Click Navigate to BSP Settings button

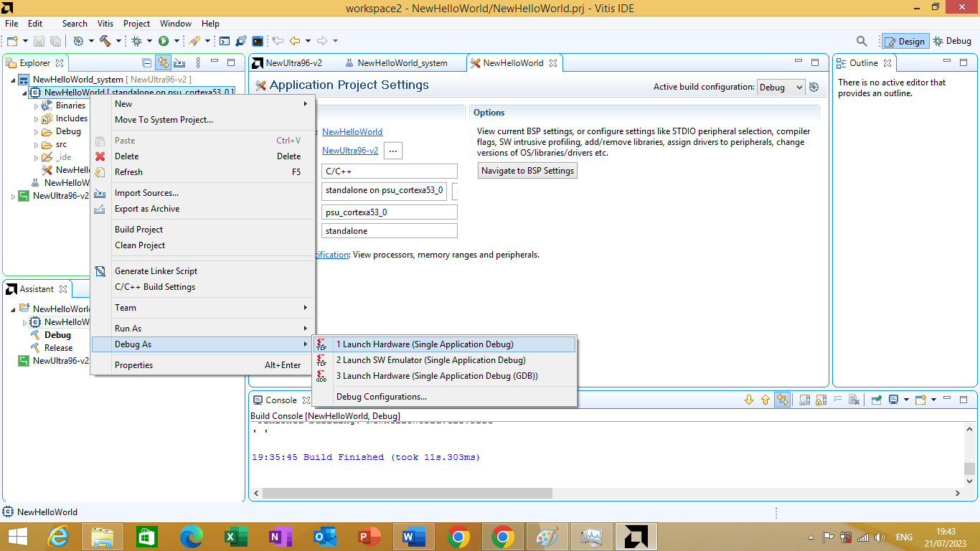pyautogui.click(x=527, y=171)
